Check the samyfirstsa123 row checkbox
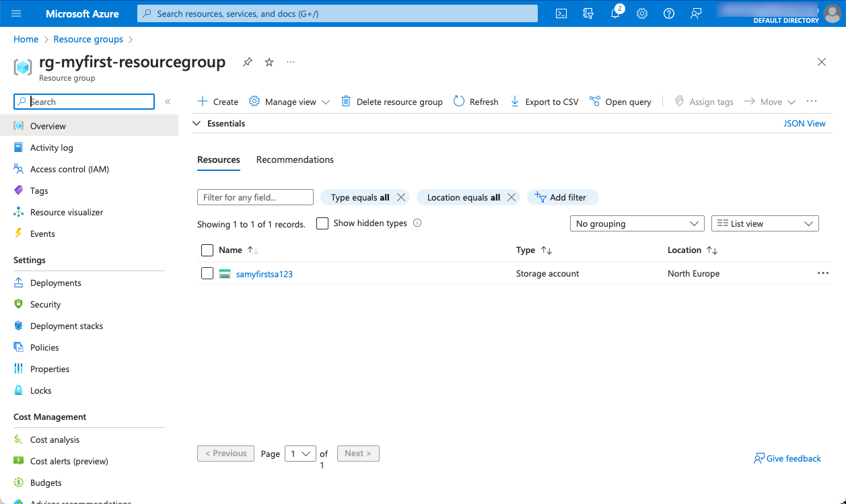 tap(207, 273)
